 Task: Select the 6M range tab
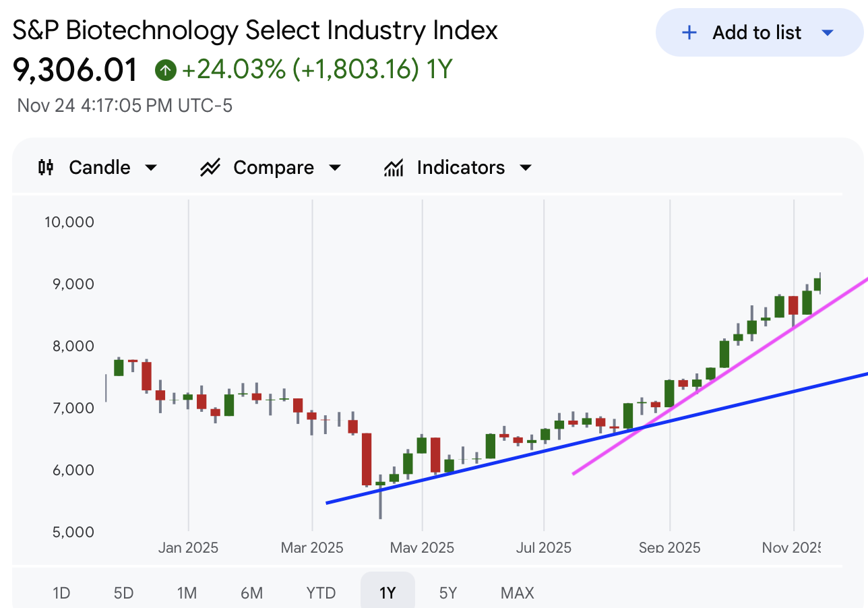251,593
